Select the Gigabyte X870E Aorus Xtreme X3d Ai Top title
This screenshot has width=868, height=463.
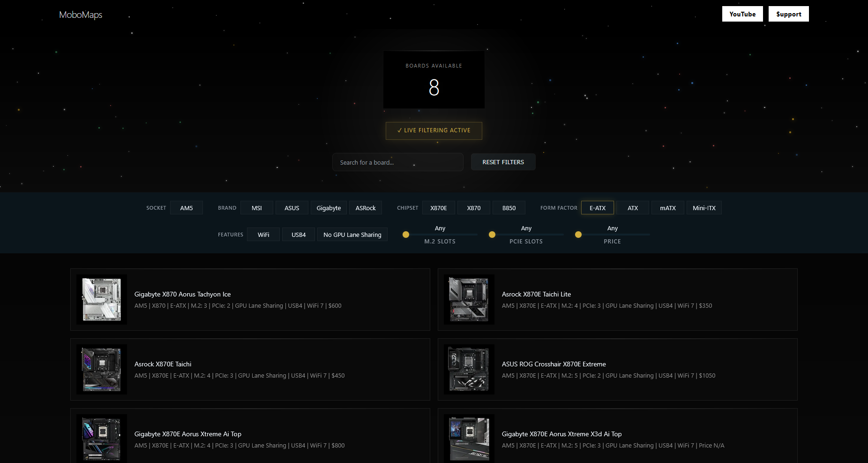tap(562, 434)
